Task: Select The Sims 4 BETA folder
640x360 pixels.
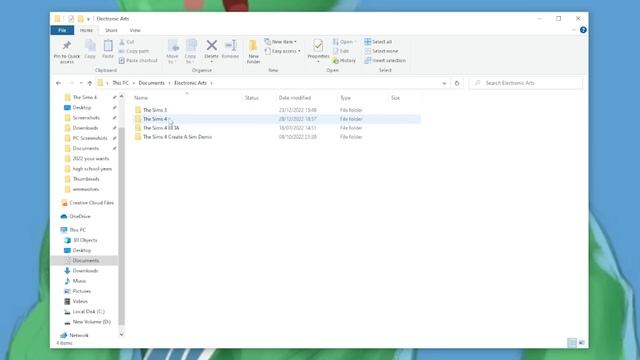Action: 161,128
